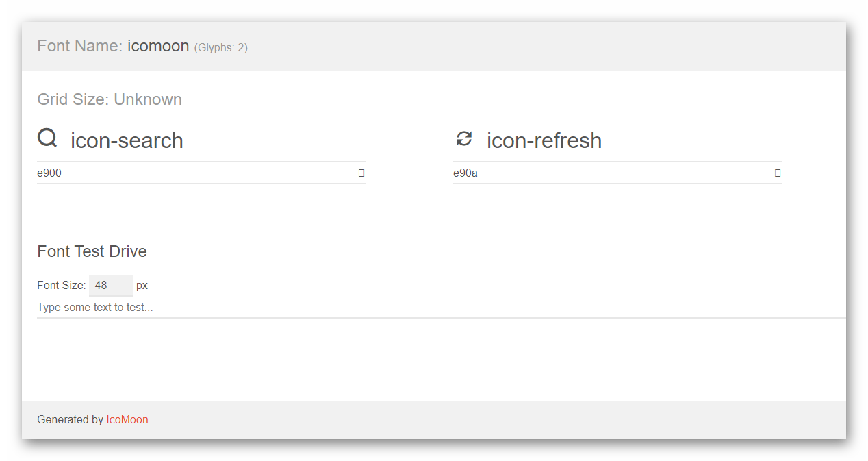Click the 'Type some text to test...' field
The width and height of the screenshot is (868, 461).
pyautogui.click(x=442, y=308)
